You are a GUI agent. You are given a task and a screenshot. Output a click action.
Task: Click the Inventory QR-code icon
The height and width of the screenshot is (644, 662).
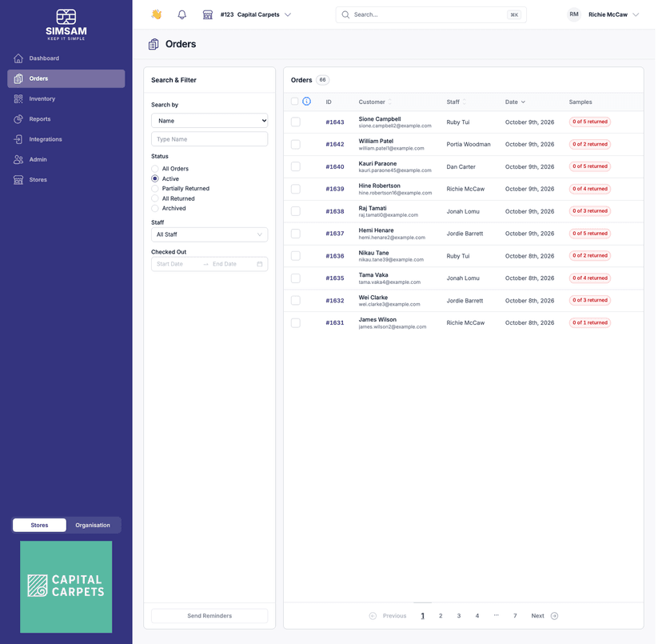[x=18, y=99]
